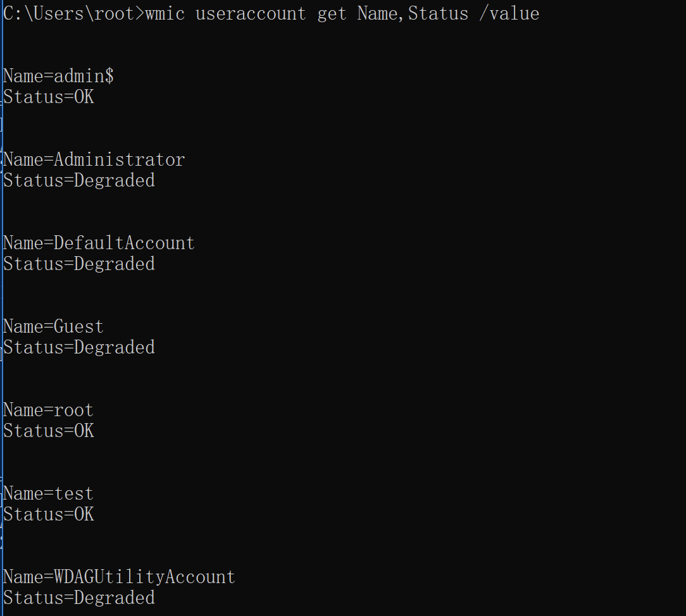686x616 pixels.
Task: Click the word useraccount in command
Action: pyautogui.click(x=251, y=13)
